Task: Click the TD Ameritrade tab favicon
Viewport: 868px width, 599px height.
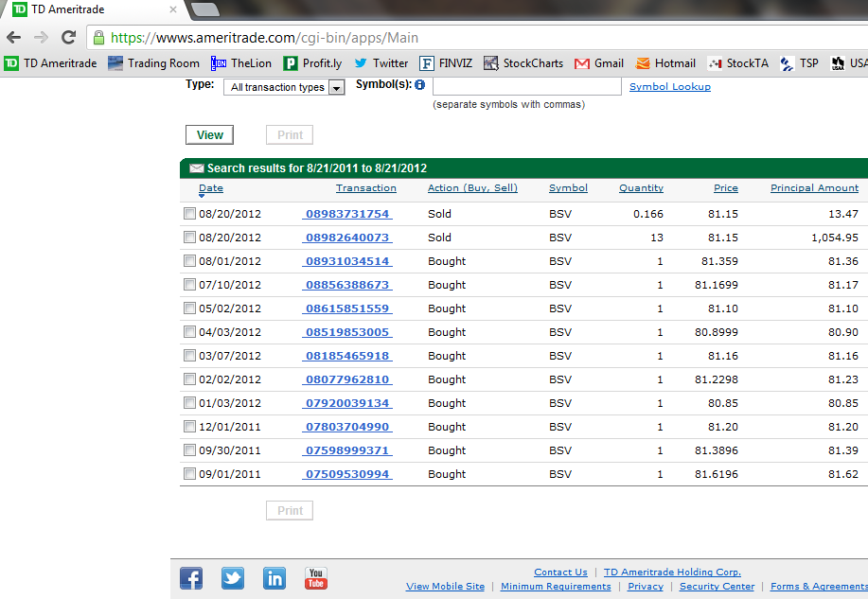Action: coord(19,9)
